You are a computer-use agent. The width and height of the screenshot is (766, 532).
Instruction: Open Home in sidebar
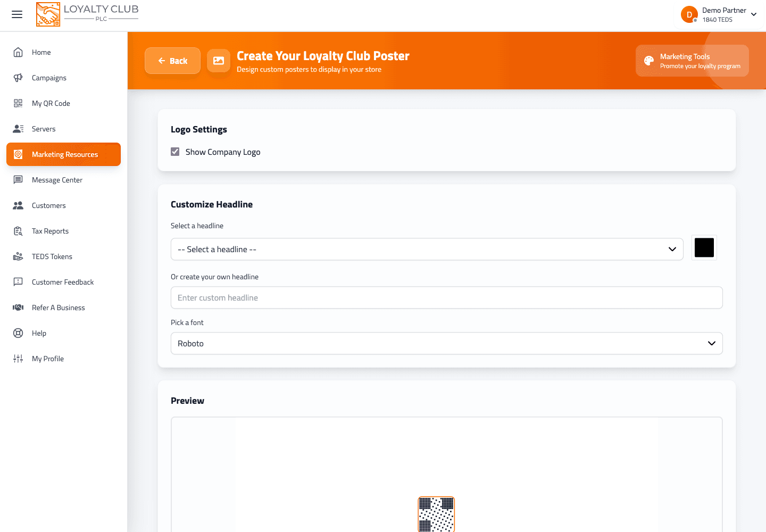(63, 52)
